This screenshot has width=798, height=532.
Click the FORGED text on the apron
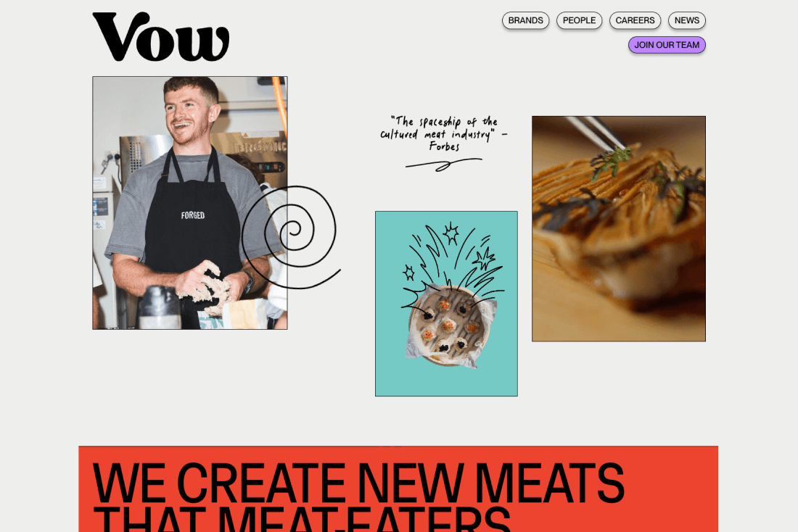[193, 215]
